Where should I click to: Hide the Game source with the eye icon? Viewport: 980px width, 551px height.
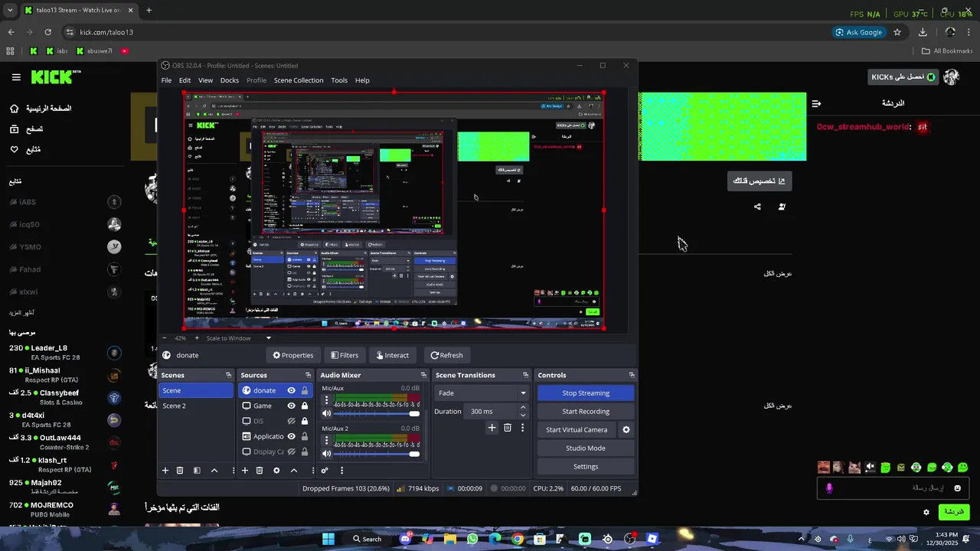(291, 406)
